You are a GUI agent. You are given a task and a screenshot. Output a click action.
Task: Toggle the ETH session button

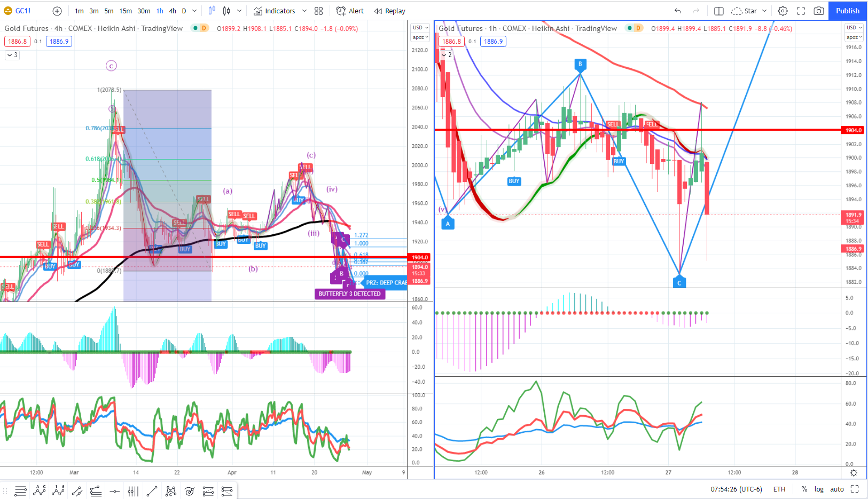pos(779,489)
